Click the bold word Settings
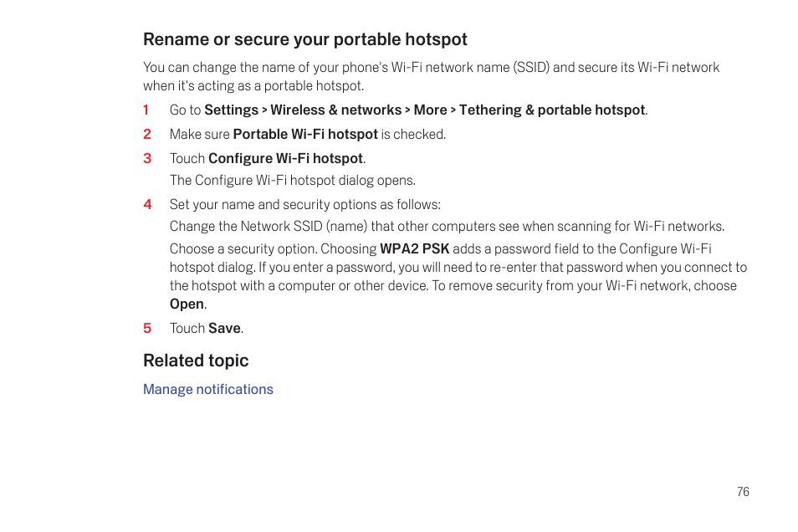 pyautogui.click(x=231, y=110)
